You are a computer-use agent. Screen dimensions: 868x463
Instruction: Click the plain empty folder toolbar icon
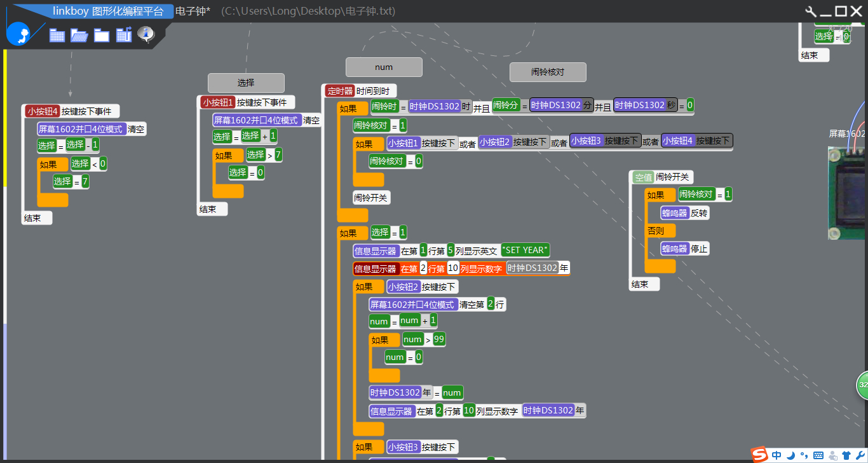102,36
